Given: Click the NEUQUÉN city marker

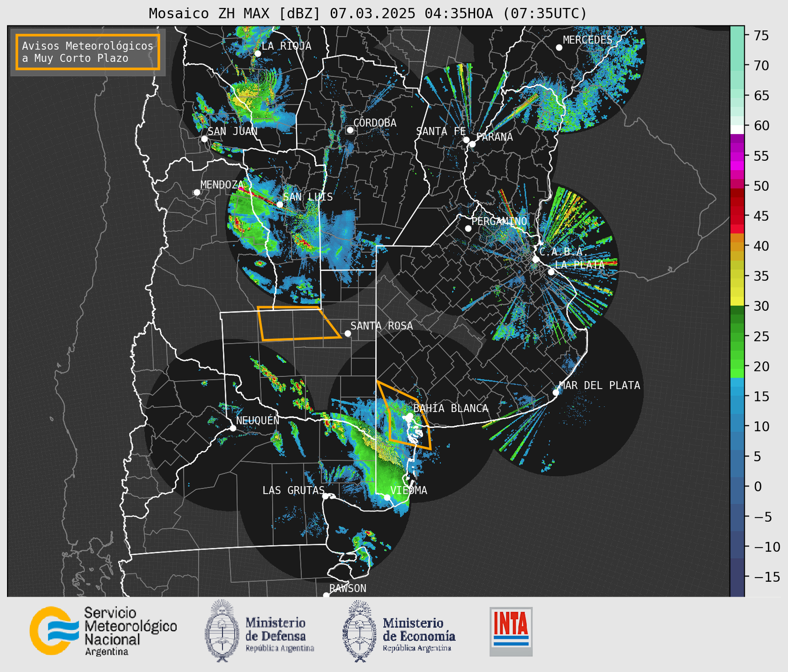Looking at the screenshot, I should coord(233,428).
